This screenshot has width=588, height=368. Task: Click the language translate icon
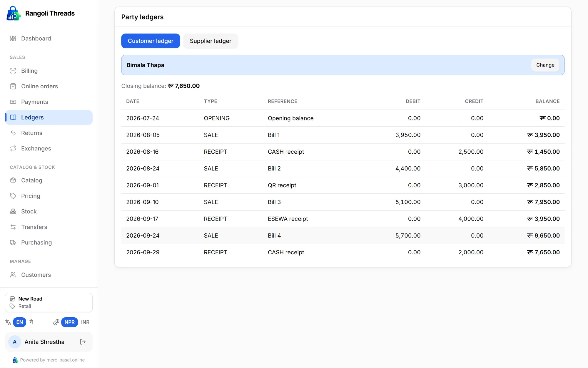(8, 322)
